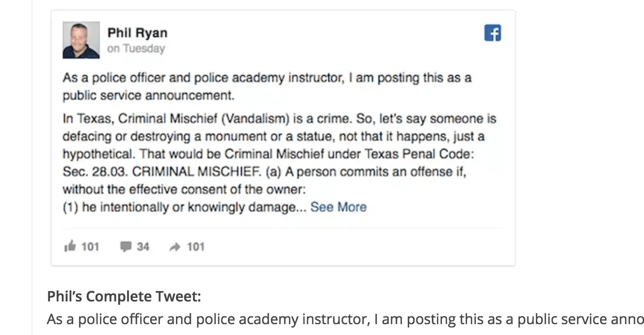
Task: Click the "on Tuesday" timestamp
Action: [x=136, y=49]
